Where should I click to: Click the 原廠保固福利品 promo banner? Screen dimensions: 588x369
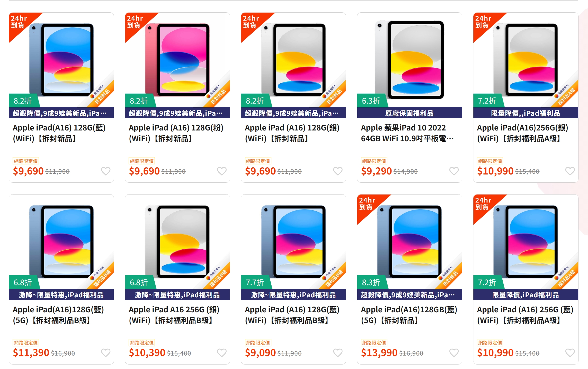pos(409,113)
